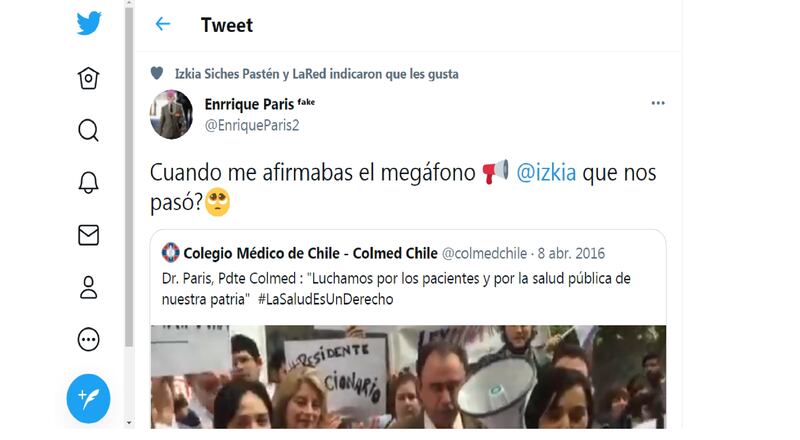Go back using the arrow next to Tweet
The image size is (800, 440).
pos(162,24)
